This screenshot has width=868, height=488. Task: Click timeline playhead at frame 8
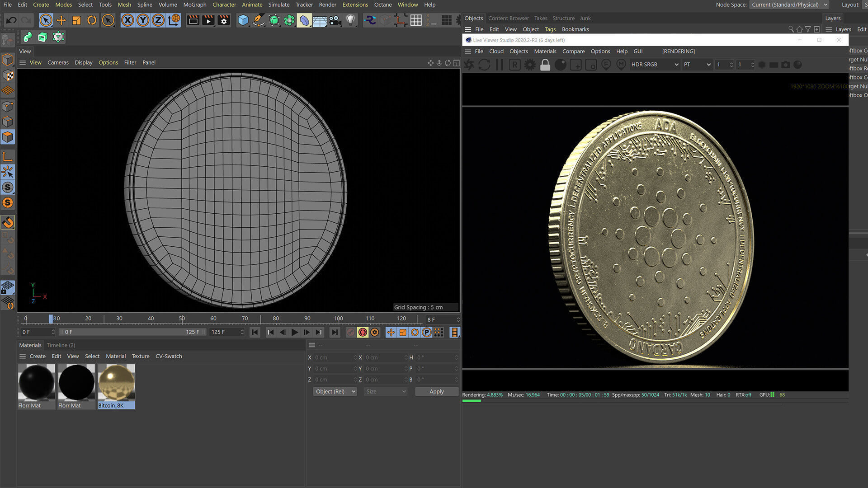point(51,319)
